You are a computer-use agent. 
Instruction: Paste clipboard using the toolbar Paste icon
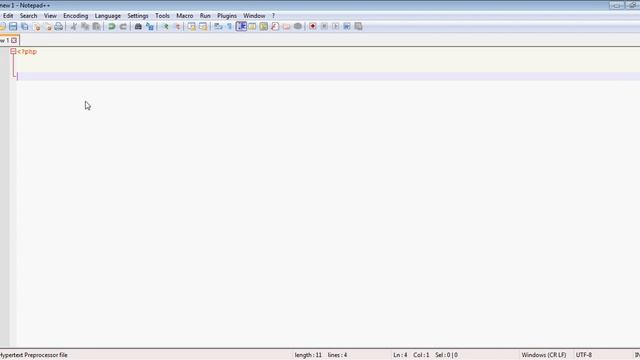click(x=96, y=27)
